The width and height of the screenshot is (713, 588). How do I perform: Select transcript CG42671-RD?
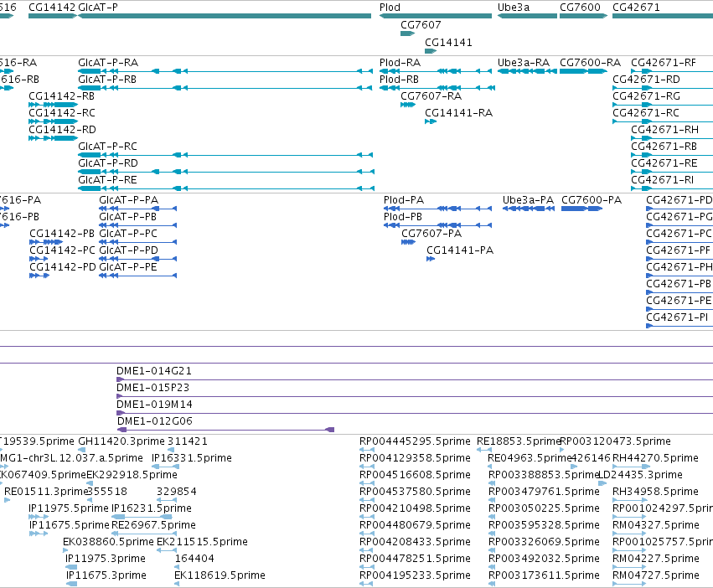click(x=663, y=88)
